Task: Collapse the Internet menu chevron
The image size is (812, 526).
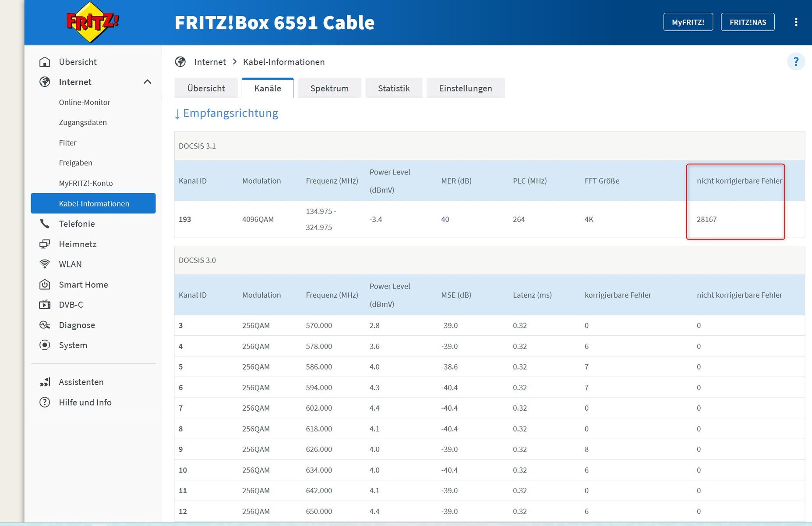Action: (x=148, y=82)
